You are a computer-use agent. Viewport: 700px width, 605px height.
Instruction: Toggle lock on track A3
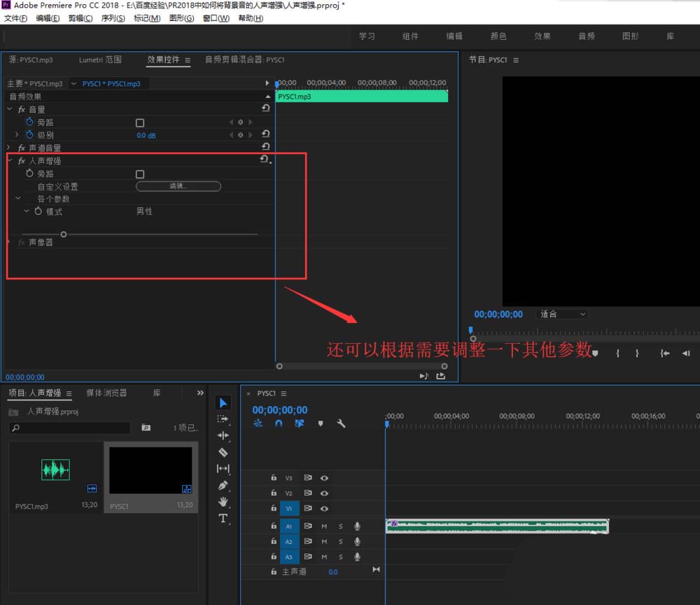click(274, 556)
